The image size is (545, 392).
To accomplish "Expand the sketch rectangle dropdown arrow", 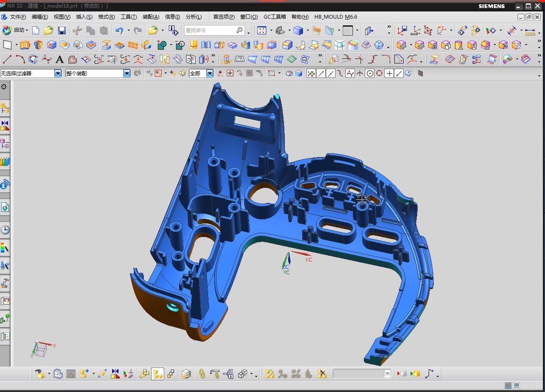I will (x=17, y=45).
